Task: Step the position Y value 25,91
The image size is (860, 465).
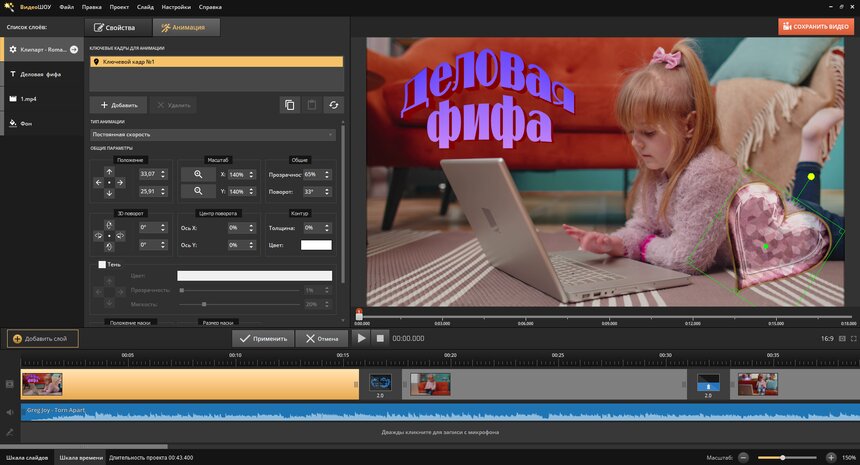Action: tap(163, 191)
